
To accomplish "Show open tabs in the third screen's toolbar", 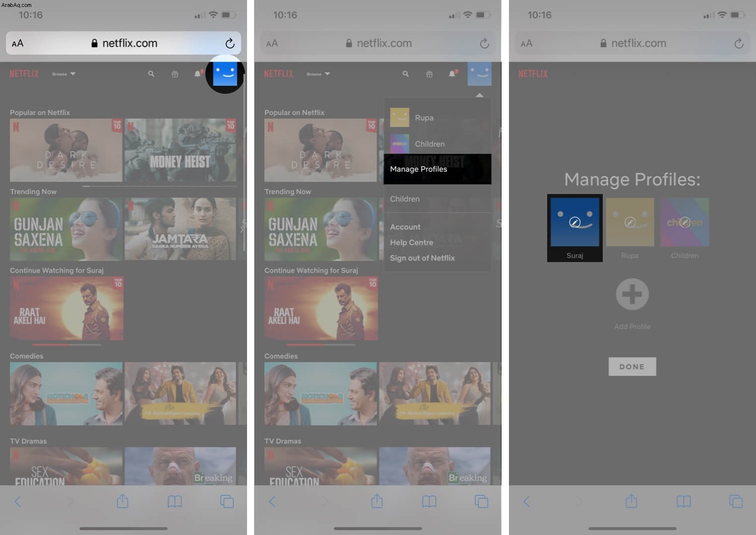I will click(x=736, y=501).
